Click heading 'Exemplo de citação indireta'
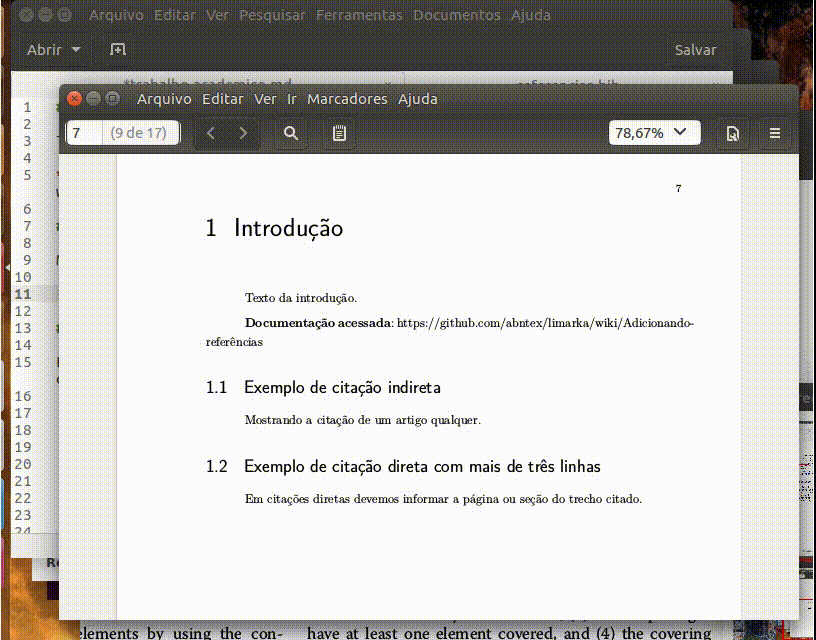The height and width of the screenshot is (640, 816). pos(342,388)
